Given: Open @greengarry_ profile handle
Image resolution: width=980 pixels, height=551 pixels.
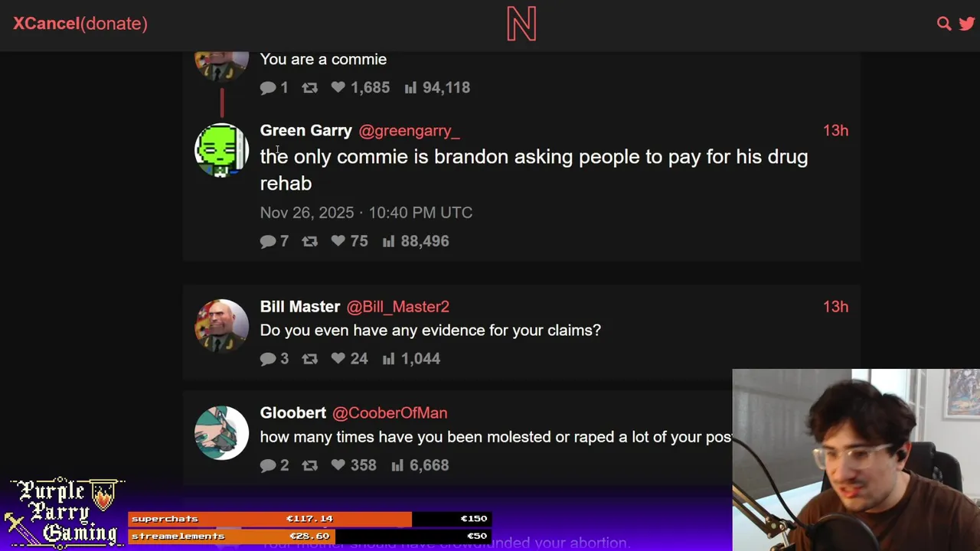Looking at the screenshot, I should coord(410,131).
